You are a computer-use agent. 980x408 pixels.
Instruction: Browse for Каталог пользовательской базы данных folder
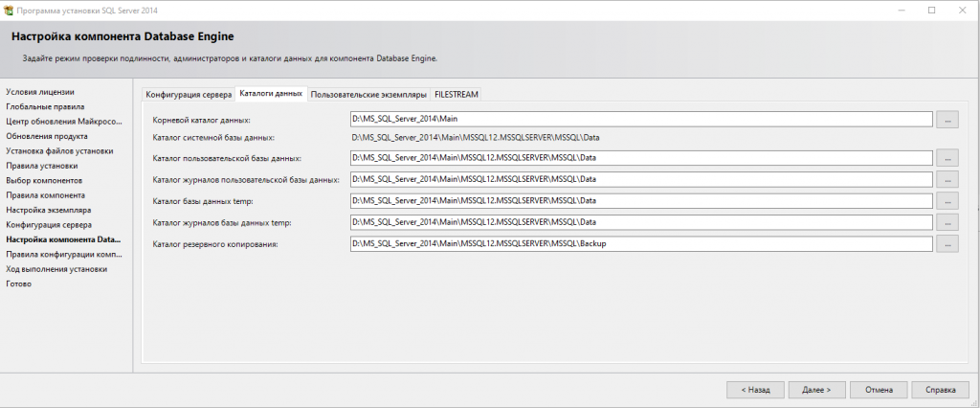tap(947, 158)
